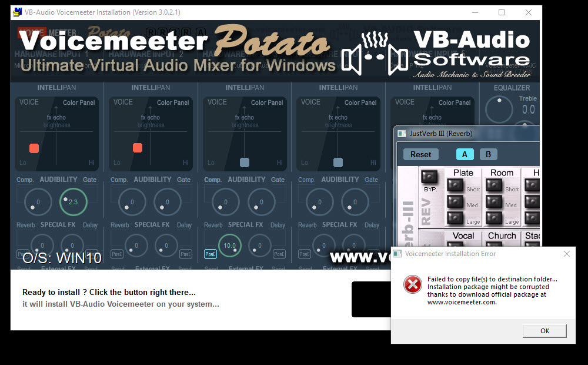Viewport: 588px width, 365px height.
Task: Click the 'VB-Audio Voicemeeter Installation (Version 3.0.2.1)' title
Action: click(102, 12)
